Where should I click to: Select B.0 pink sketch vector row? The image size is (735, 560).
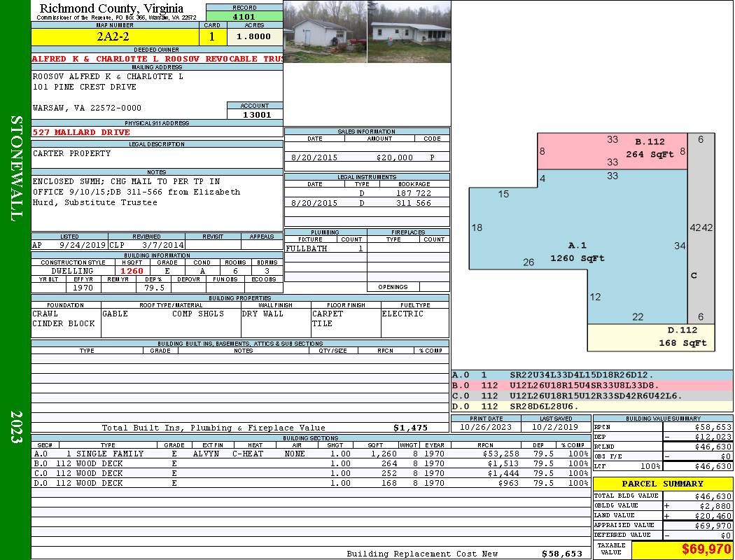point(592,386)
